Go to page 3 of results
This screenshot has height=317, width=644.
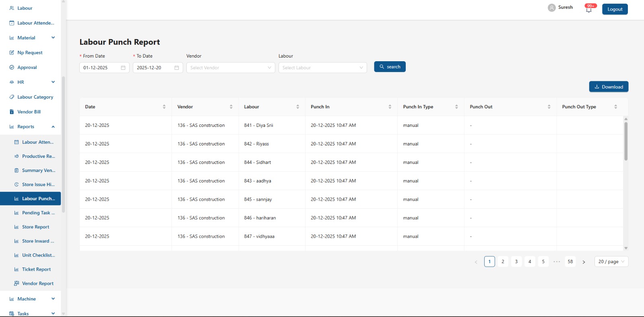click(516, 261)
